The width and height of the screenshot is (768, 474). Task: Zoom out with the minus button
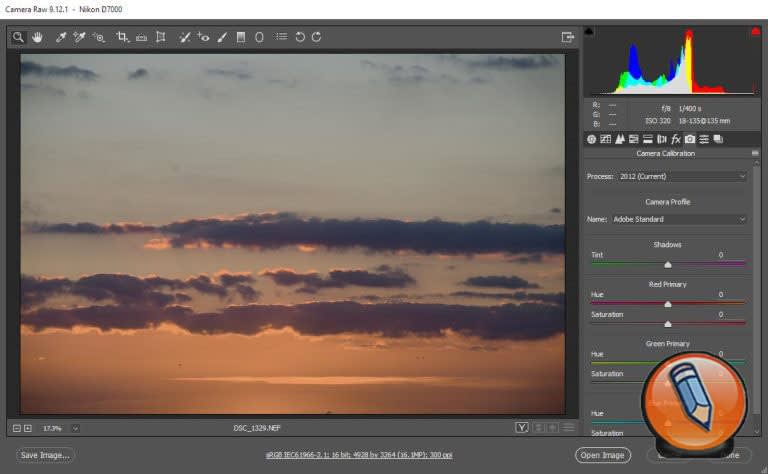[17, 428]
